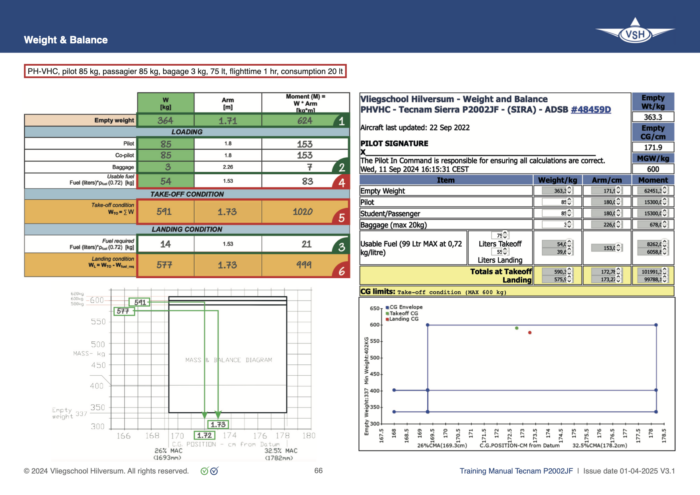Use the Student/Passenger weight stepper arrows
Viewport: 700px width, 495px height.
pyautogui.click(x=570, y=213)
